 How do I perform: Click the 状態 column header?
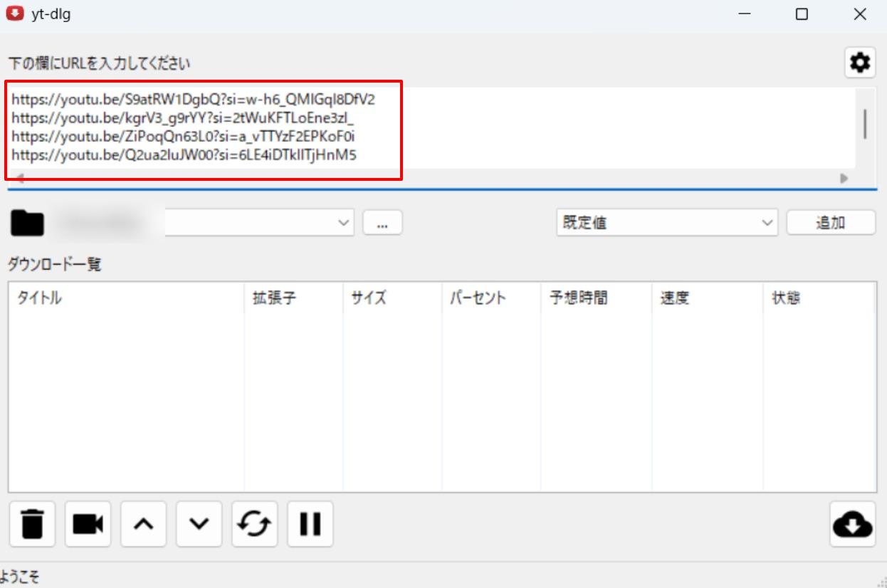tap(819, 298)
